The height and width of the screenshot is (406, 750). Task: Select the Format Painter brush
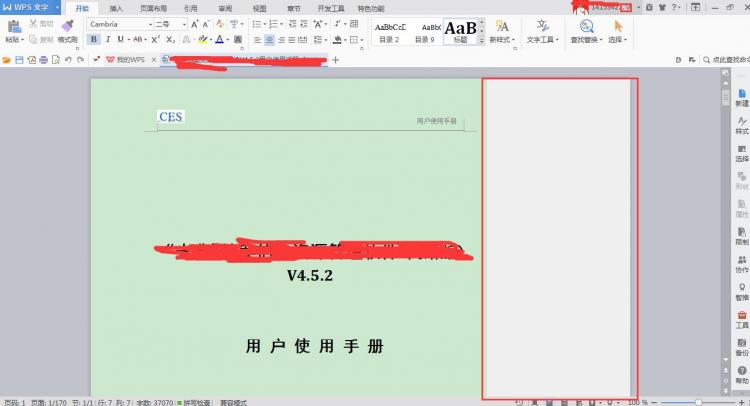67,25
